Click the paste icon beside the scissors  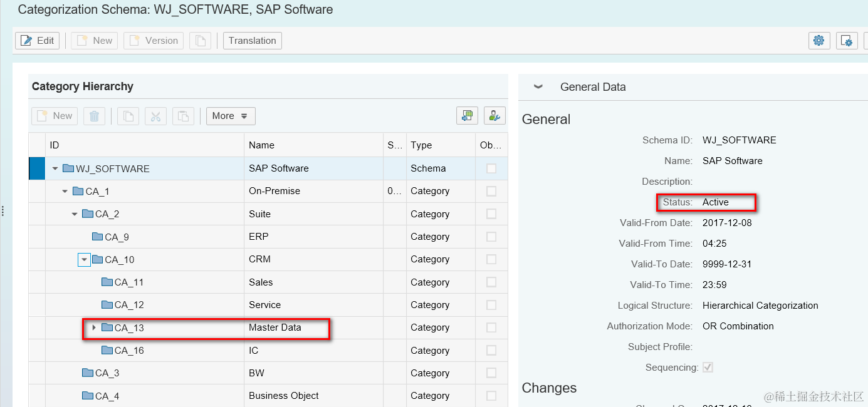183,116
